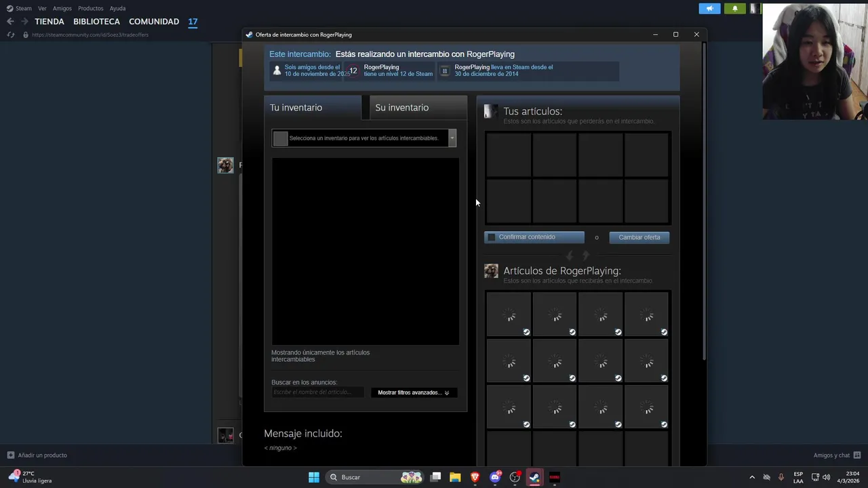Click the forward navigation arrow
The height and width of the screenshot is (488, 868).
tap(24, 22)
